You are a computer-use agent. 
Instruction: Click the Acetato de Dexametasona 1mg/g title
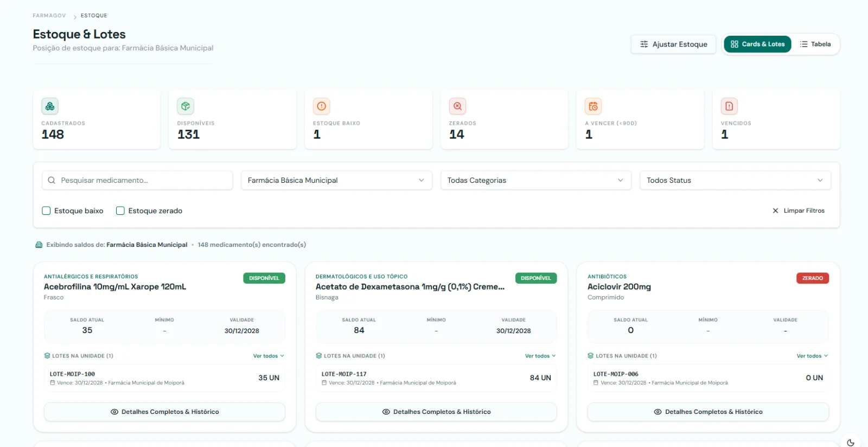coord(410,286)
